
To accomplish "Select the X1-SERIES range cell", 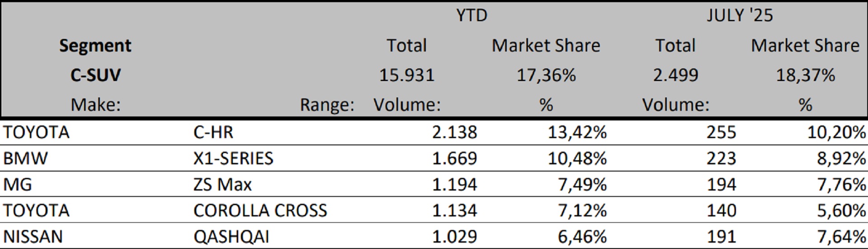I will pyautogui.click(x=233, y=158).
